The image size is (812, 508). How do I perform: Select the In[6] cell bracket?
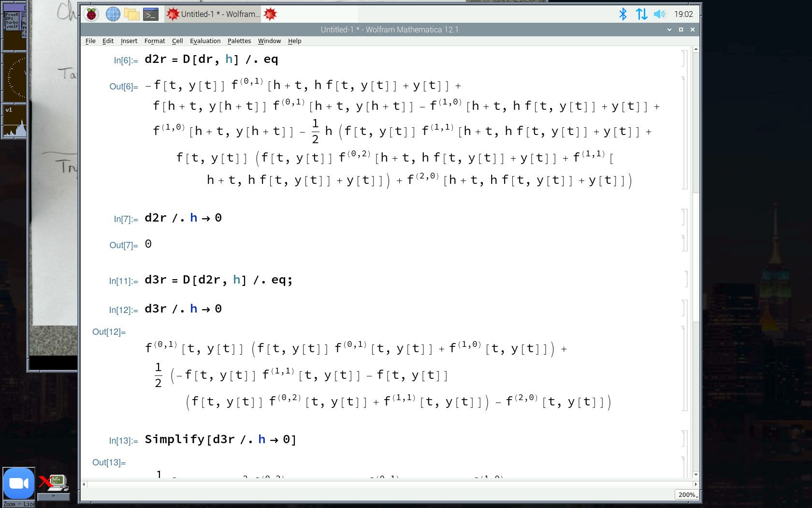684,59
